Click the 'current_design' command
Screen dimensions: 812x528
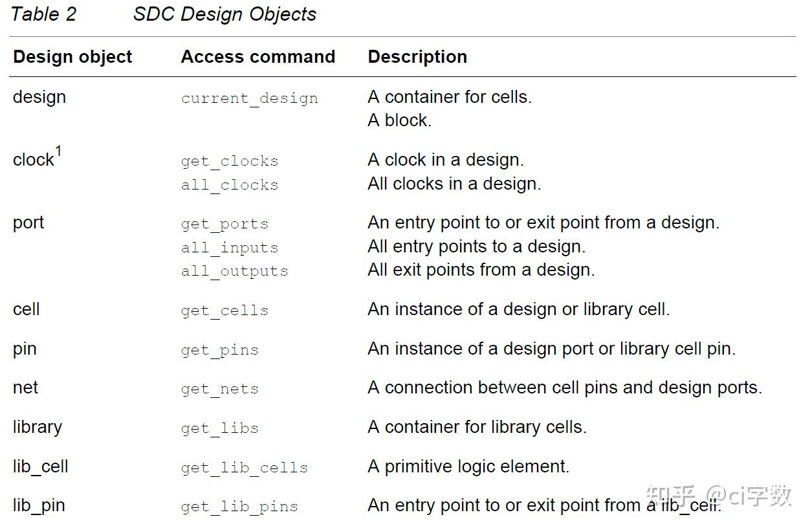click(250, 98)
